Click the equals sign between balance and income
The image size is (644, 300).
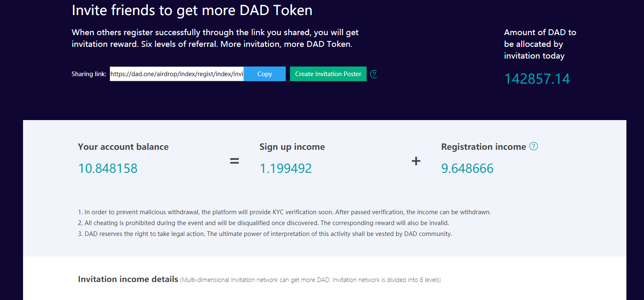click(x=234, y=161)
